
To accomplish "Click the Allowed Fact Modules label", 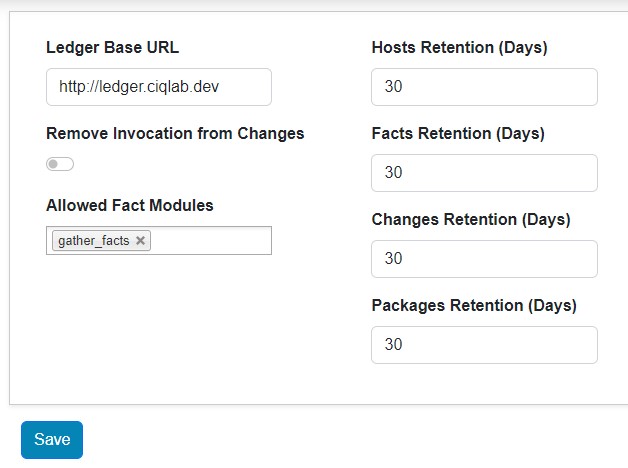I will point(130,205).
